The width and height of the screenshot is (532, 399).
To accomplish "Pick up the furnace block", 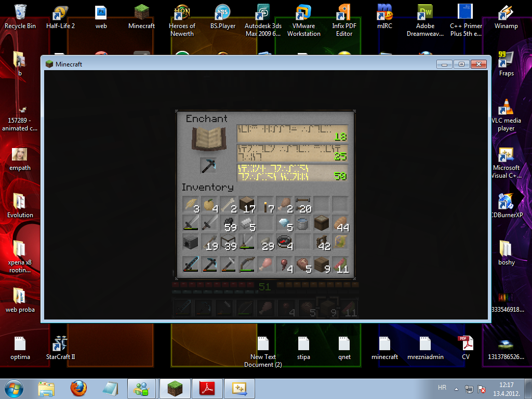I will coord(191,243).
